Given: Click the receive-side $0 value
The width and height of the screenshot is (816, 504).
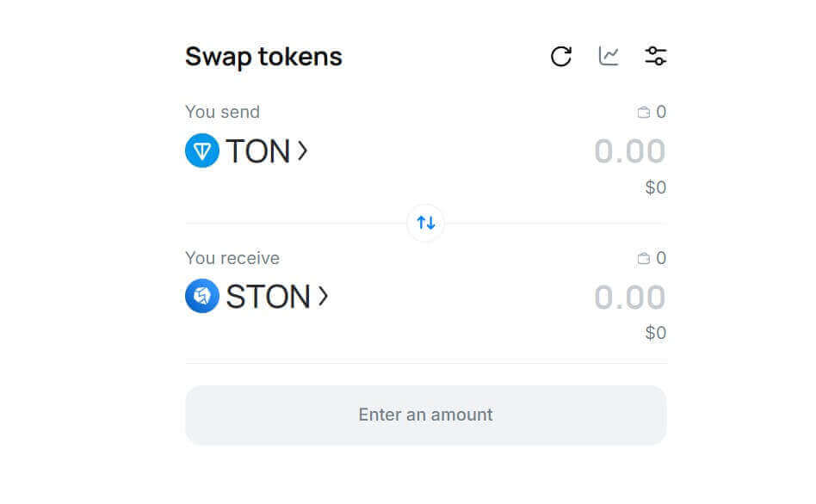Looking at the screenshot, I should tap(656, 333).
